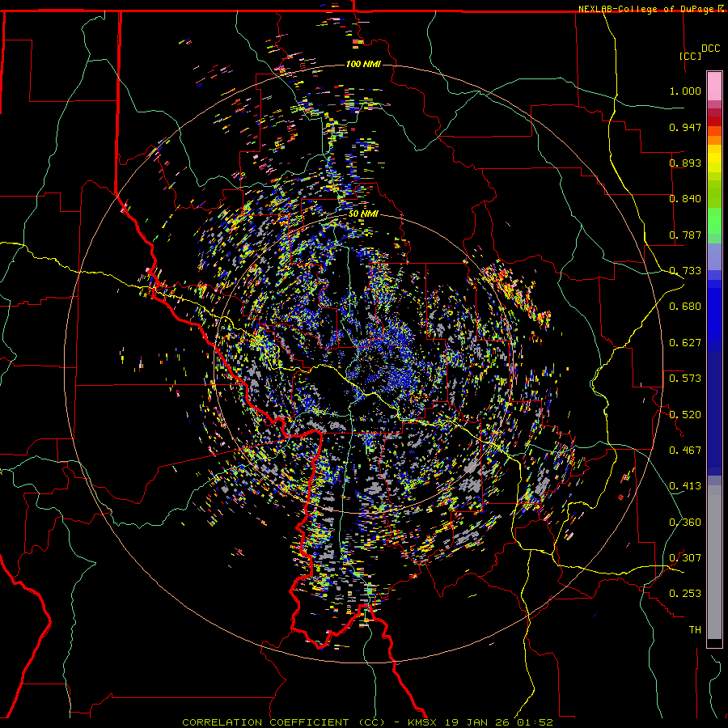Click the lavender segment of the color bar
Viewport: 728px width, 728px height.
[x=714, y=256]
